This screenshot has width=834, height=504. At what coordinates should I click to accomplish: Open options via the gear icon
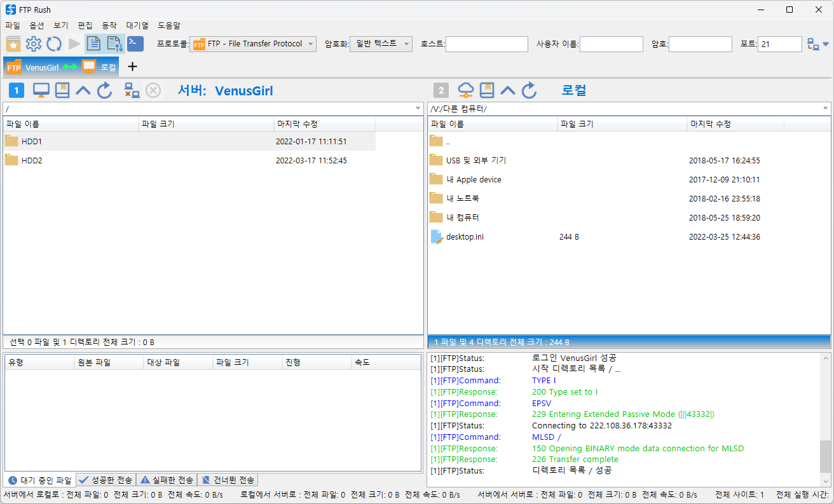34,44
